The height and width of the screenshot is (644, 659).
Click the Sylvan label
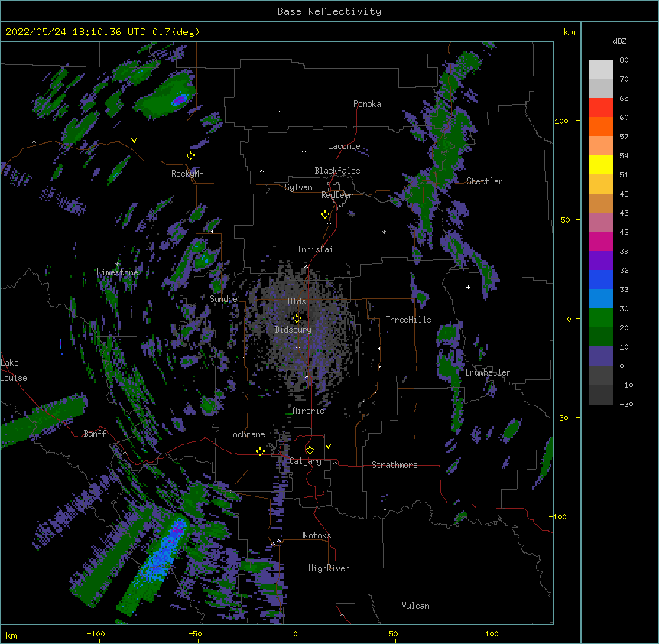[x=298, y=187]
